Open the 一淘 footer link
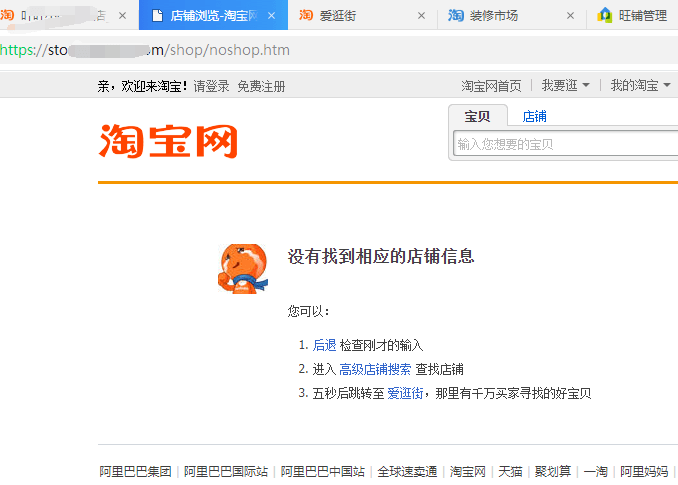This screenshot has width=678, height=485. pyautogui.click(x=595, y=471)
